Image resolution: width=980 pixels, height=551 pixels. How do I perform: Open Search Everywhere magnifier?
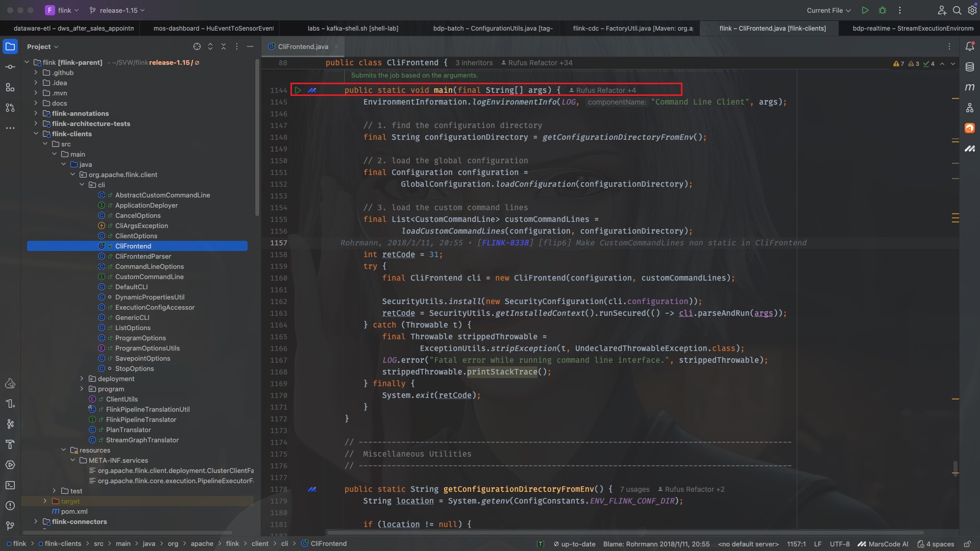point(957,10)
